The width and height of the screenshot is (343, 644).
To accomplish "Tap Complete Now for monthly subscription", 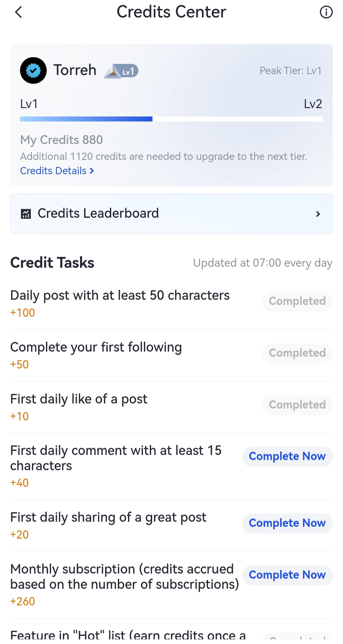I will pos(287,575).
